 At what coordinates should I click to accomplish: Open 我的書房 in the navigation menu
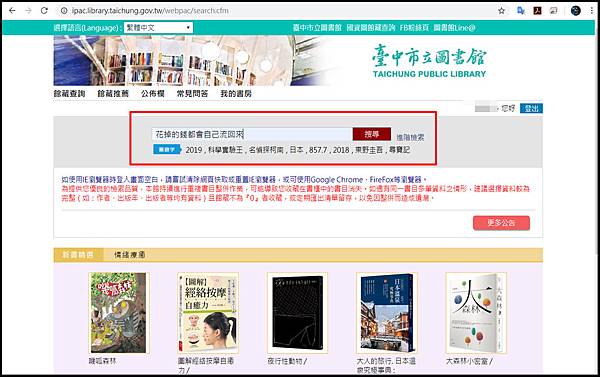[236, 93]
